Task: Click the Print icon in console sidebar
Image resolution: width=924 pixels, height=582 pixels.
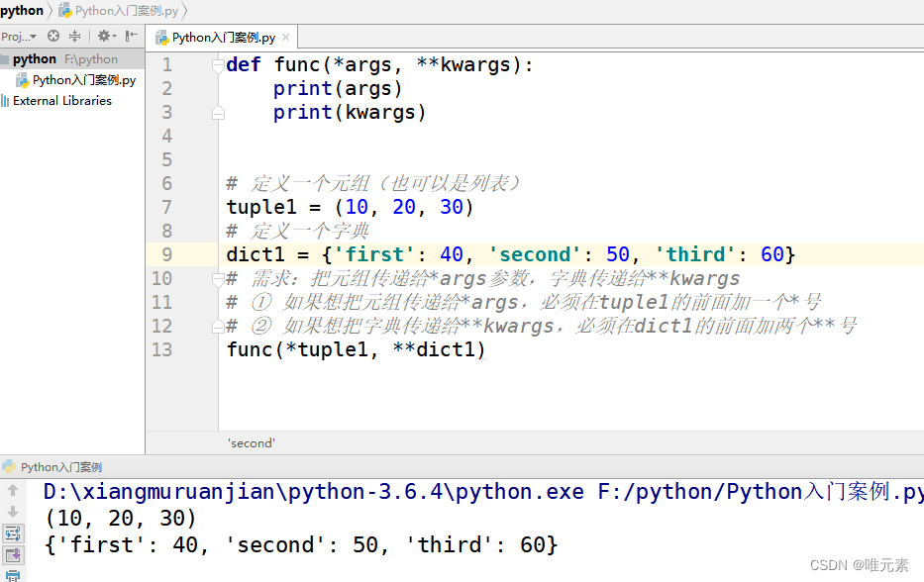Action: tap(13, 577)
